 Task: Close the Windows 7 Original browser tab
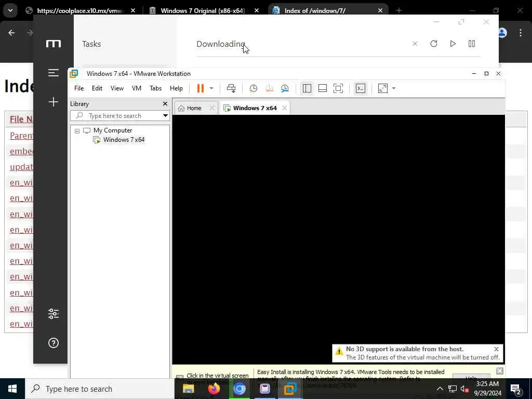(x=257, y=10)
